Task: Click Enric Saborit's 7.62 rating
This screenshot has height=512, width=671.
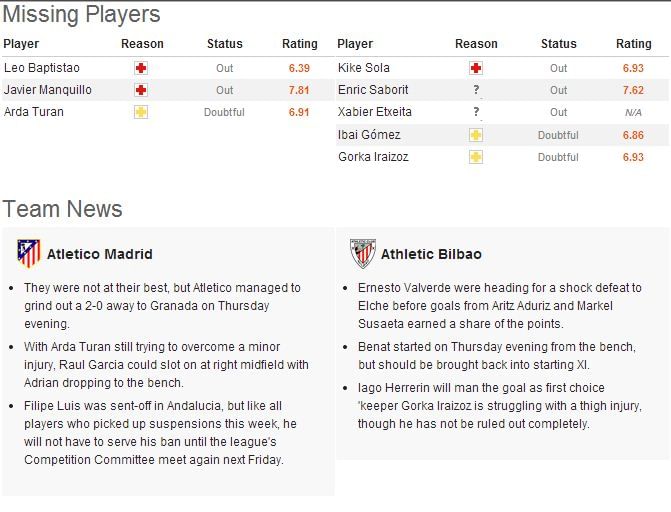Action: point(633,90)
